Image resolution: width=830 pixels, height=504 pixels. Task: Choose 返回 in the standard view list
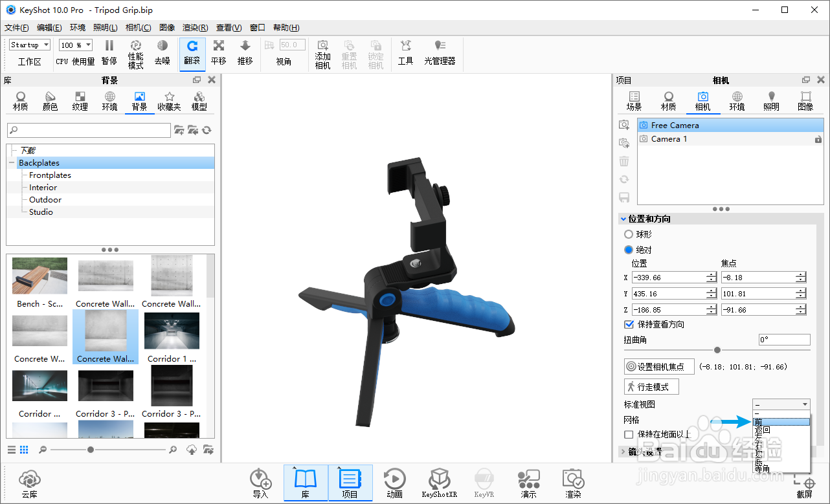pos(781,429)
